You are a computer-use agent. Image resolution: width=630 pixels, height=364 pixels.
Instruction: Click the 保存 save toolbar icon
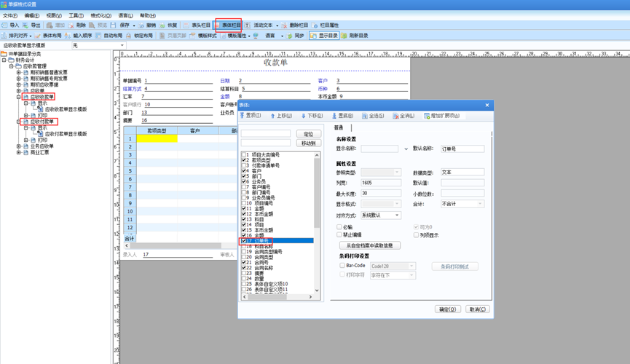114,25
